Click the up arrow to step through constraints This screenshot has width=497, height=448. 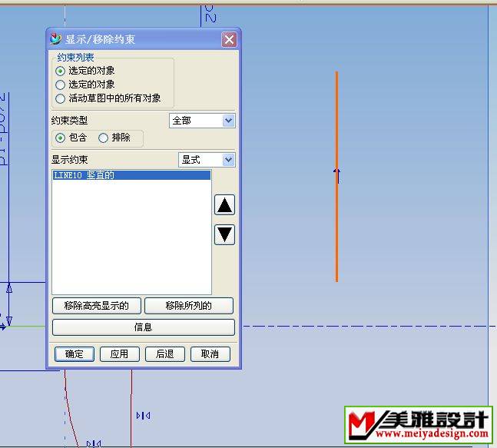pos(224,205)
